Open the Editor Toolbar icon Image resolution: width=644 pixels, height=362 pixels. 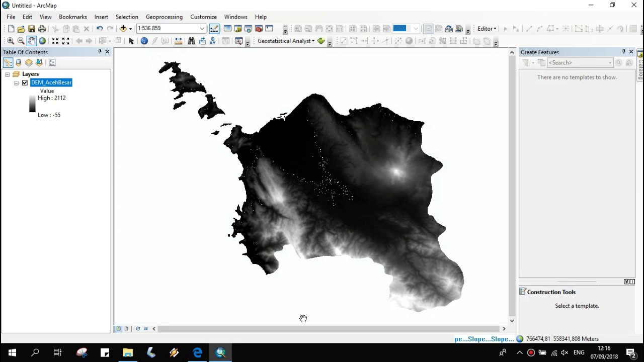click(214, 29)
